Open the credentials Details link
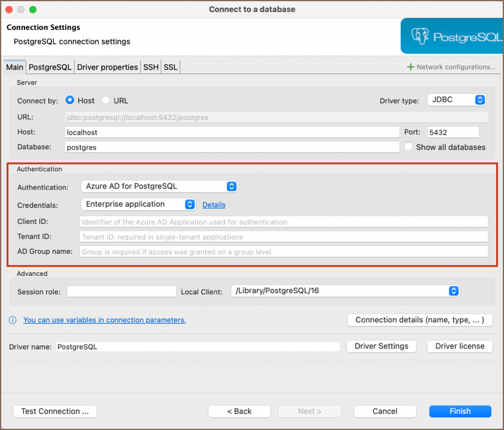Image resolution: width=504 pixels, height=430 pixels. tap(213, 205)
